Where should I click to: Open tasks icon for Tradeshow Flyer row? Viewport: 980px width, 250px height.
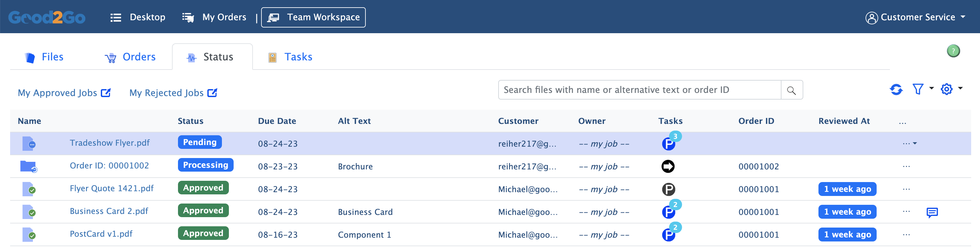point(669,143)
